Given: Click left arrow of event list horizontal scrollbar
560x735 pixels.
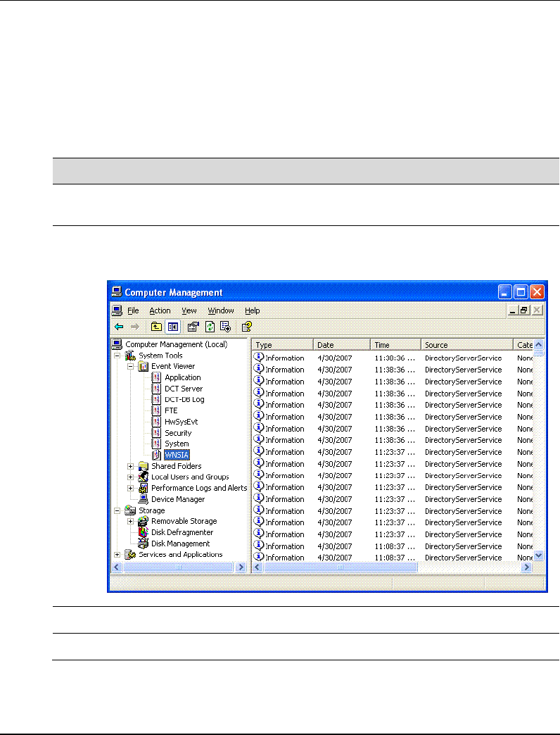Looking at the screenshot, I should click(x=257, y=567).
